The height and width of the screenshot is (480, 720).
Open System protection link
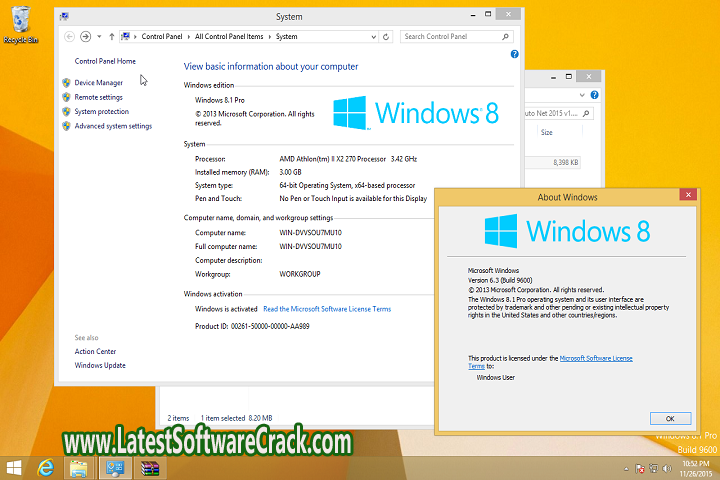coord(101,112)
